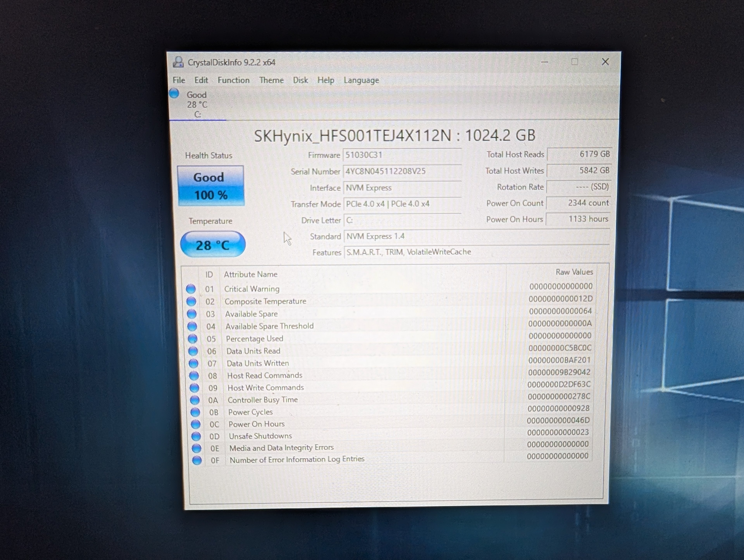744x560 pixels.
Task: Click the blue status orb beside Good 28 °C
Action: (174, 93)
